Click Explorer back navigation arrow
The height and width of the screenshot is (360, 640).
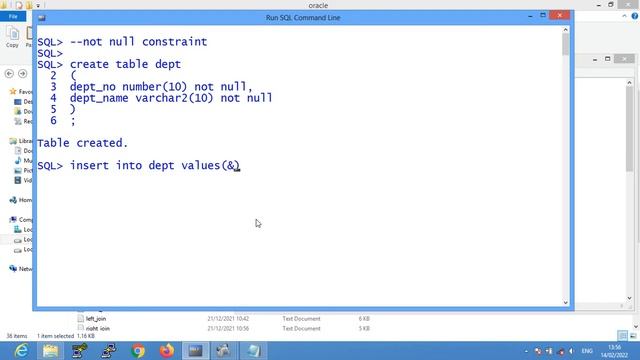tap(9, 73)
